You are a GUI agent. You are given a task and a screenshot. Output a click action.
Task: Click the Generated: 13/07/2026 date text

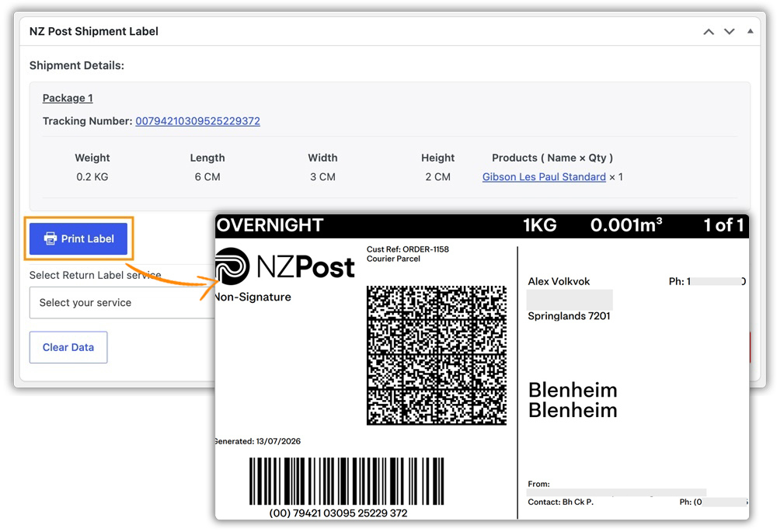258,441
